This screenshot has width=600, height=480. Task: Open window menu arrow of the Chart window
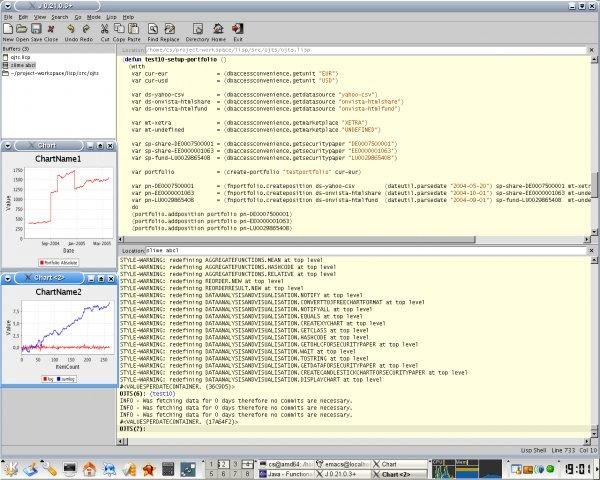tap(7, 146)
